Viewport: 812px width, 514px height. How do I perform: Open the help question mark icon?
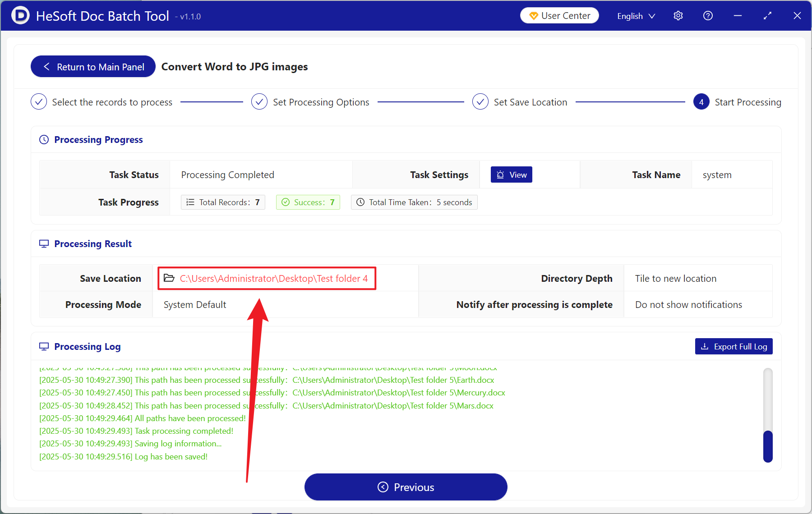click(x=708, y=16)
